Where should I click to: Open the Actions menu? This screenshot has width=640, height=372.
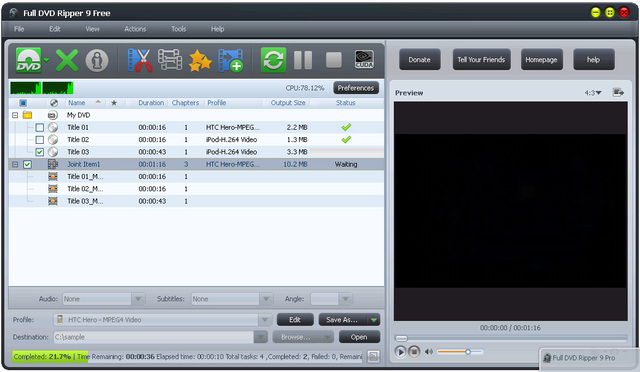pyautogui.click(x=135, y=29)
